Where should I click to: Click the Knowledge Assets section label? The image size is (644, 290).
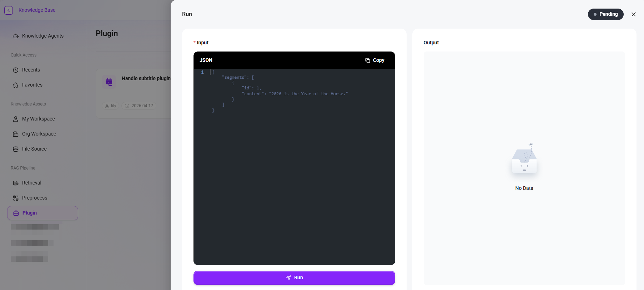coord(28,104)
